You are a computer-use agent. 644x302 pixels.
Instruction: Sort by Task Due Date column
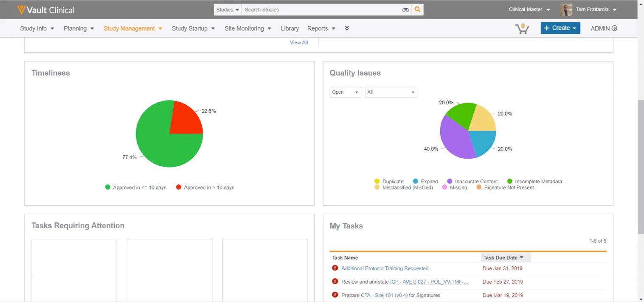pyautogui.click(x=506, y=257)
